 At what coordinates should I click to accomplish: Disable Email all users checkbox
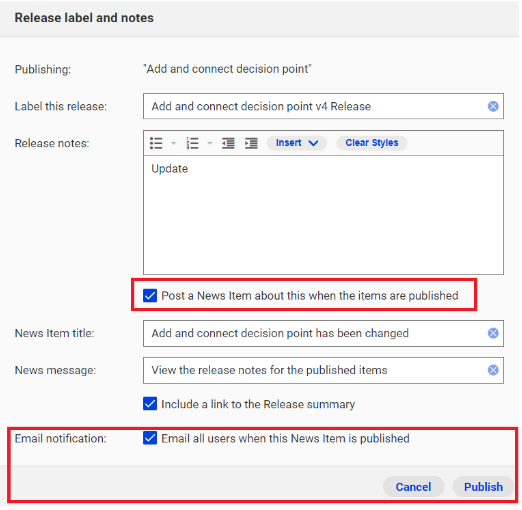[x=150, y=438]
